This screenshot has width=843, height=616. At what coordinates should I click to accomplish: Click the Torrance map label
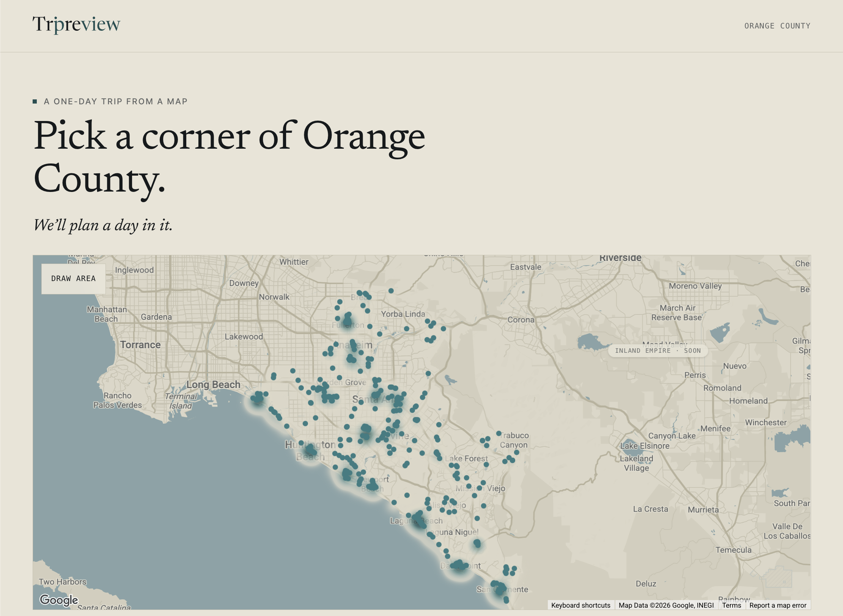click(x=140, y=345)
